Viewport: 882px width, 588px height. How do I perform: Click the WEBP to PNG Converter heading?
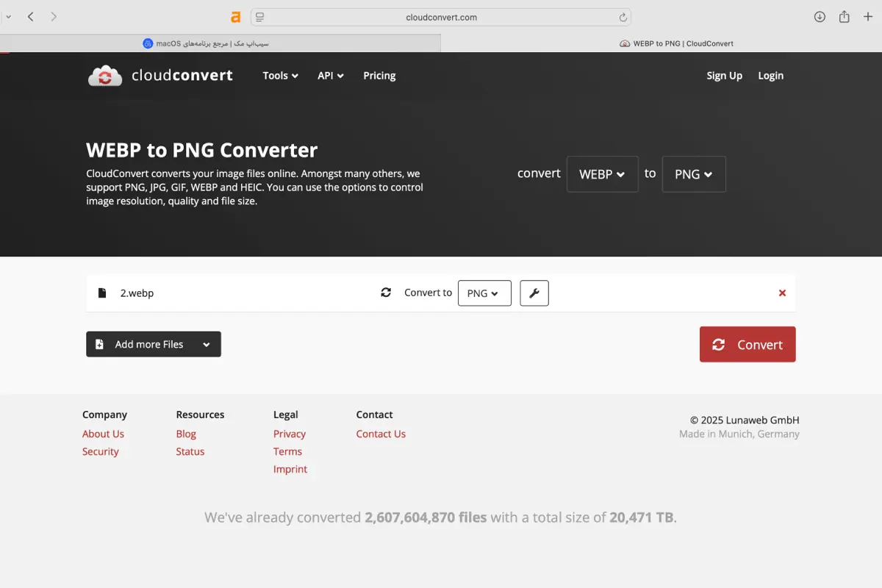point(202,150)
